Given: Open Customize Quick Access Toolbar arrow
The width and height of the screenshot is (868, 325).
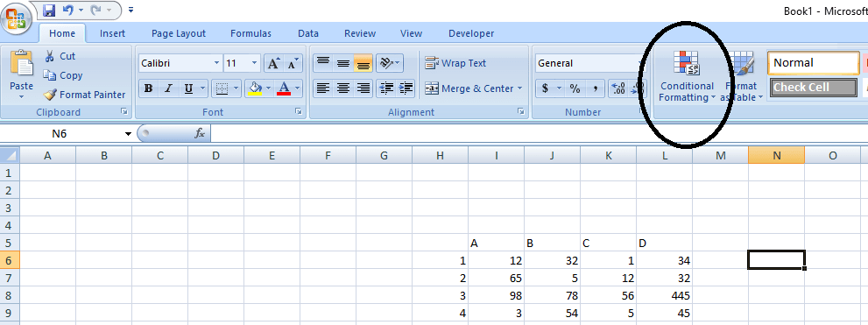Looking at the screenshot, I should pos(131,10).
